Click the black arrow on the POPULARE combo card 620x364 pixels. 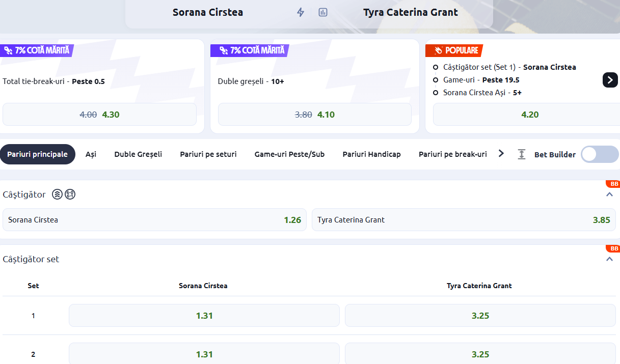point(610,80)
